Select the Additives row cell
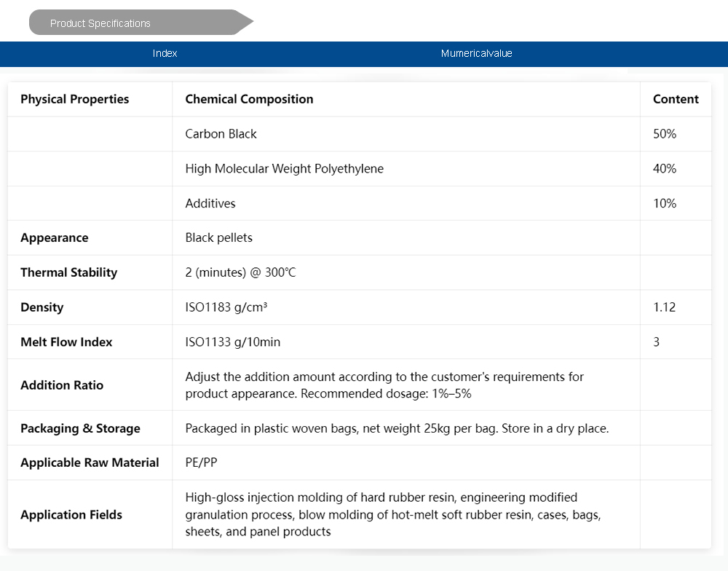Screen dimensions: 728x571 click(x=210, y=203)
